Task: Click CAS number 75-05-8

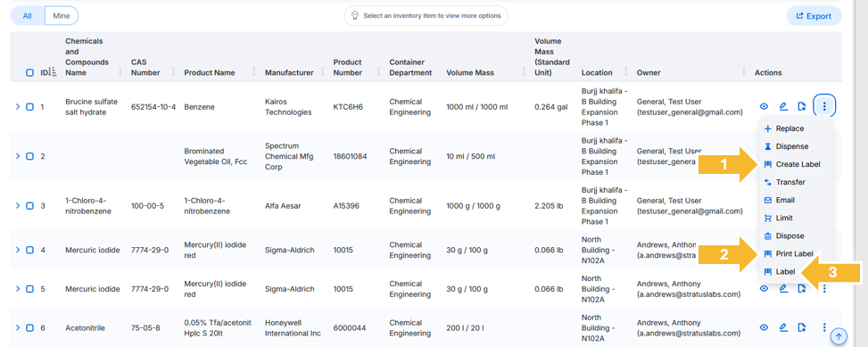Action: [x=145, y=327]
